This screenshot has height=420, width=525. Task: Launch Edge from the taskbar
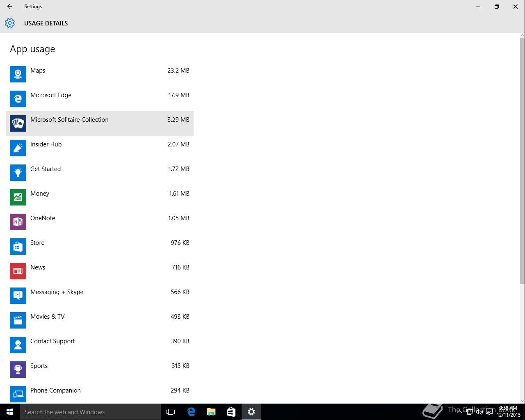(191, 412)
